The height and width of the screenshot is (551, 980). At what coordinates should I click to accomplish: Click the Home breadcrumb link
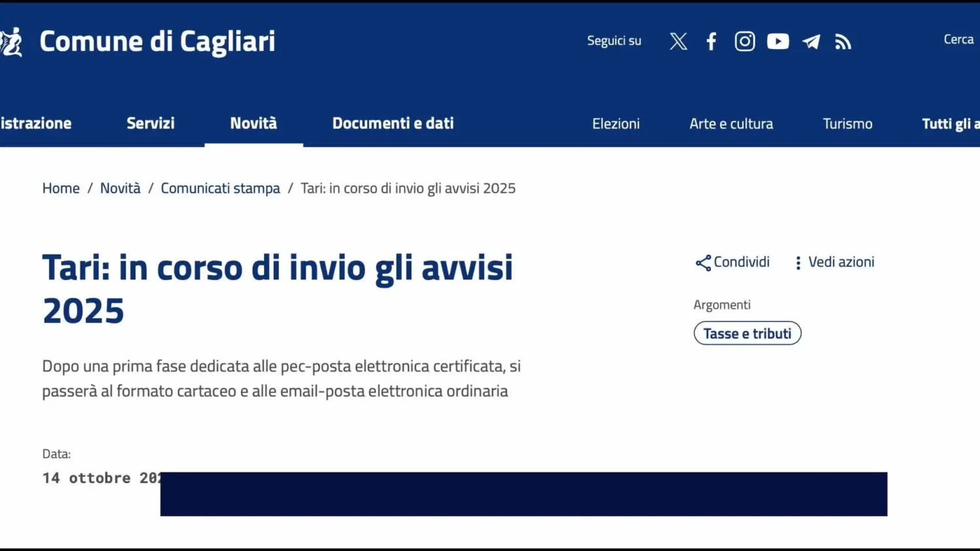61,188
